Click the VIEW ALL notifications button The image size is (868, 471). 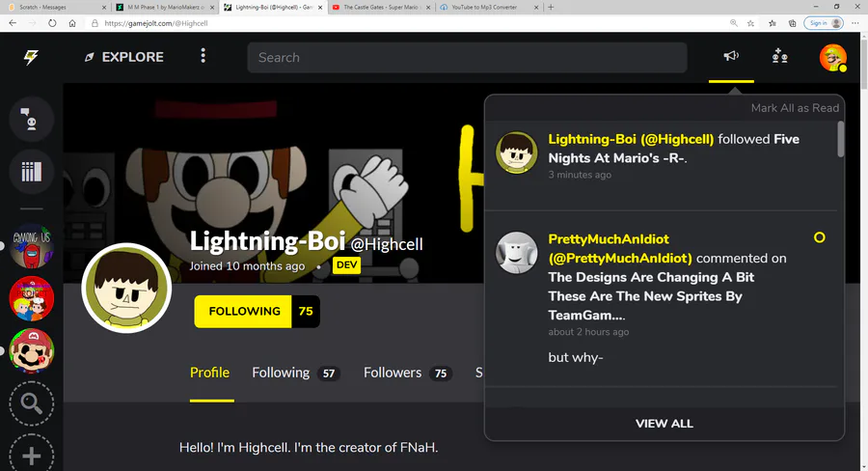click(665, 424)
